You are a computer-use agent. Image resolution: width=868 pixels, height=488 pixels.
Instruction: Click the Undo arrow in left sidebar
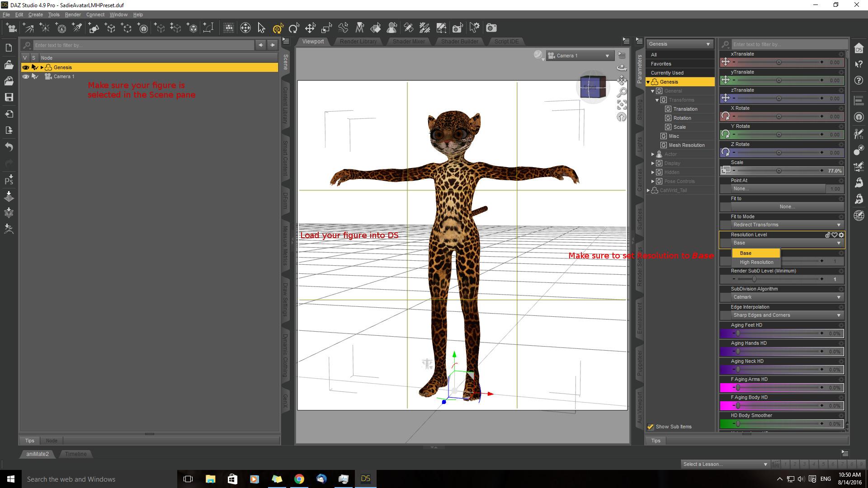(9, 147)
